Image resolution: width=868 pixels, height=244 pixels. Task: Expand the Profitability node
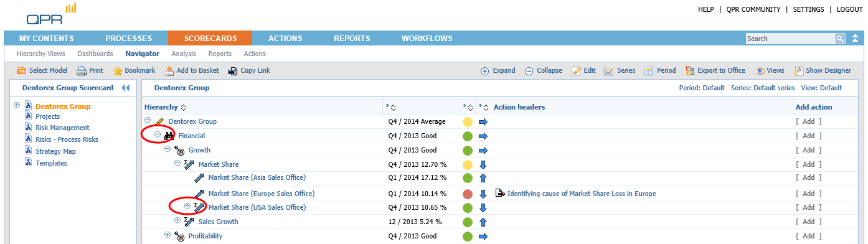tap(167, 235)
